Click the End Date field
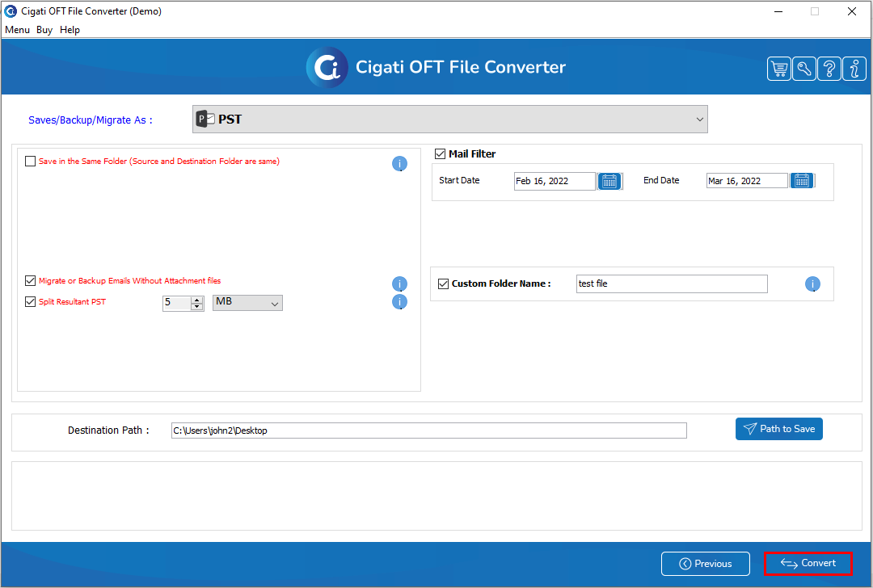 [x=747, y=181]
